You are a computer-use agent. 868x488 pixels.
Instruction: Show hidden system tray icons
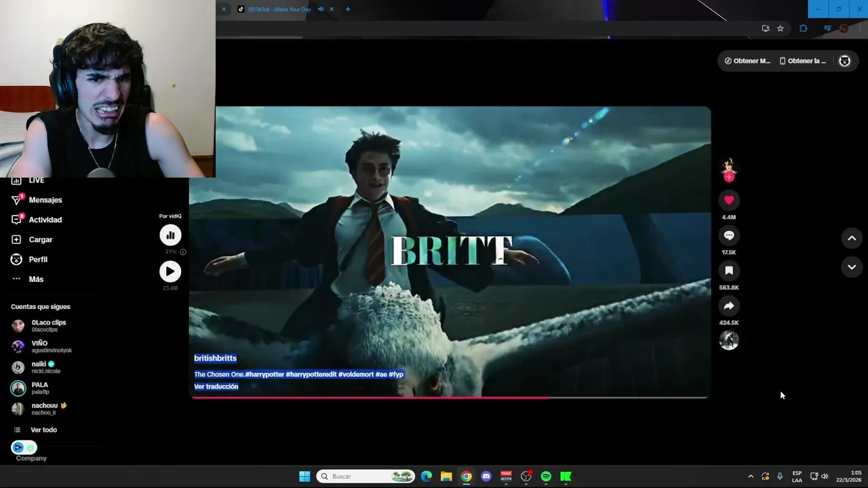click(751, 476)
